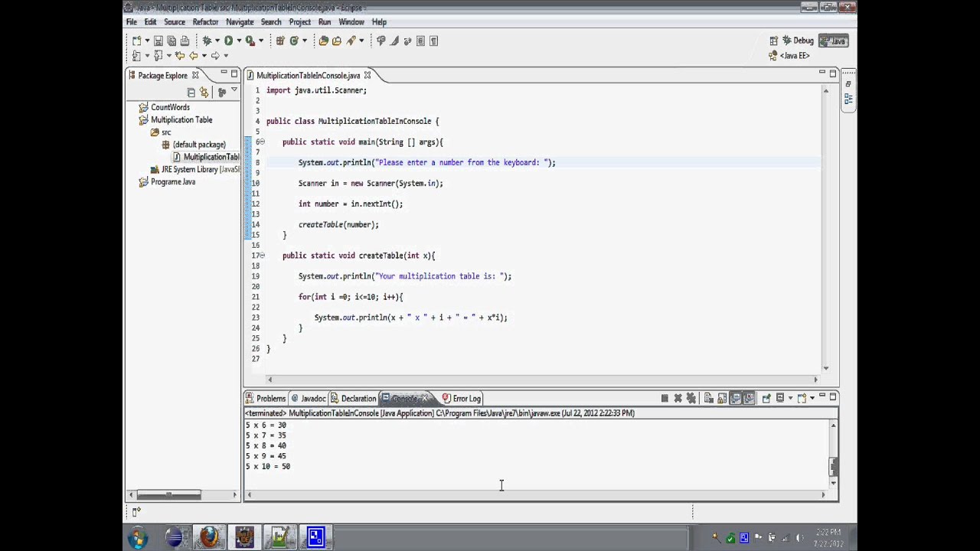Open dropdown beside New Java Class
Image resolution: width=980 pixels, height=551 pixels.
tap(305, 41)
